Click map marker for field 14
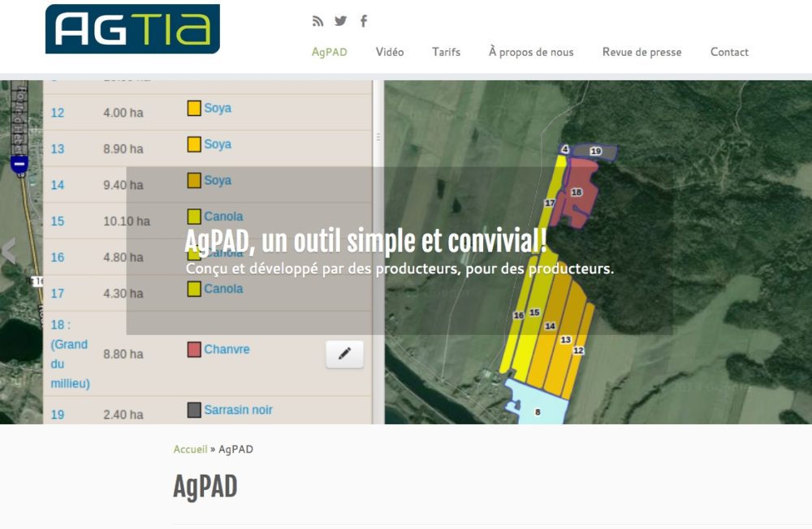 550,326
